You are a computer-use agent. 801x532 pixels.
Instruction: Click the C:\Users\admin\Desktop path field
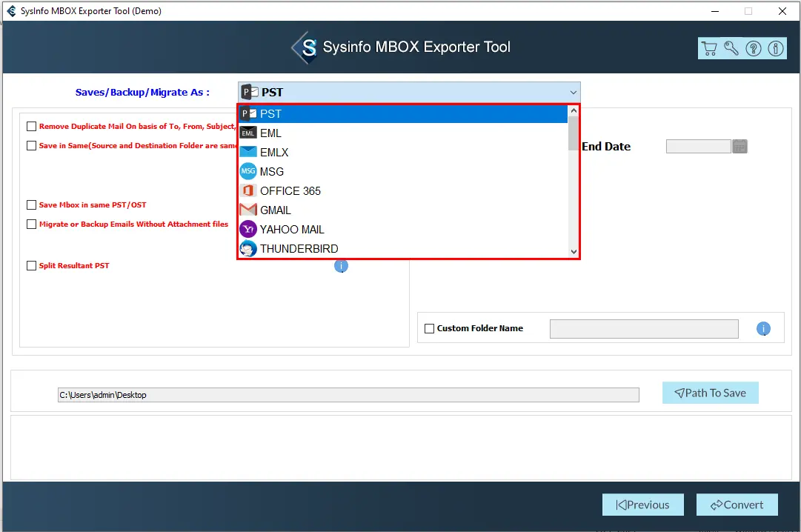point(348,395)
